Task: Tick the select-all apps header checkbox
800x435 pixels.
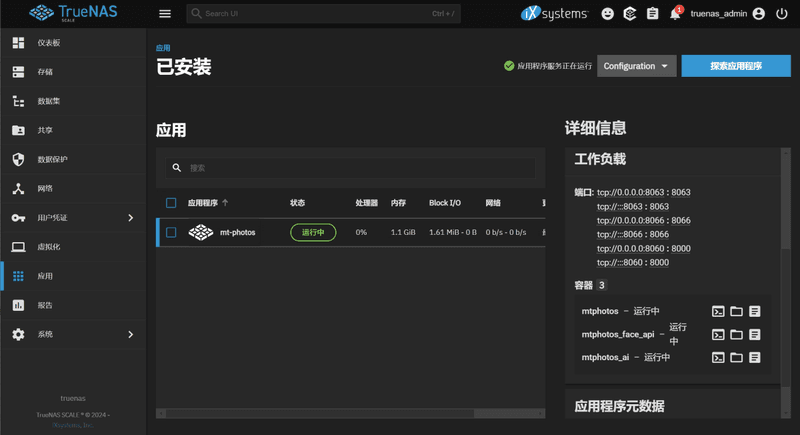Action: pos(171,203)
